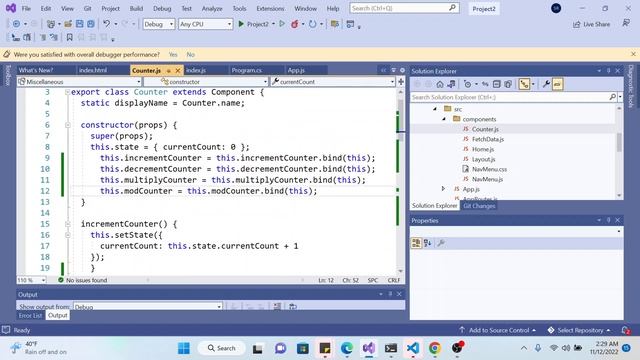Click the Save icon in the toolbar
640x360 pixels.
tap(80, 24)
